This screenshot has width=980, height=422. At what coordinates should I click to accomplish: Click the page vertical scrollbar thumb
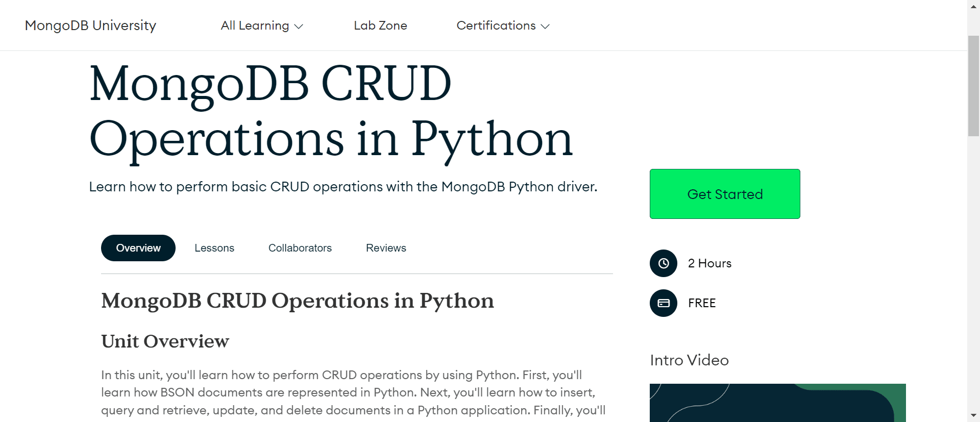click(x=974, y=86)
